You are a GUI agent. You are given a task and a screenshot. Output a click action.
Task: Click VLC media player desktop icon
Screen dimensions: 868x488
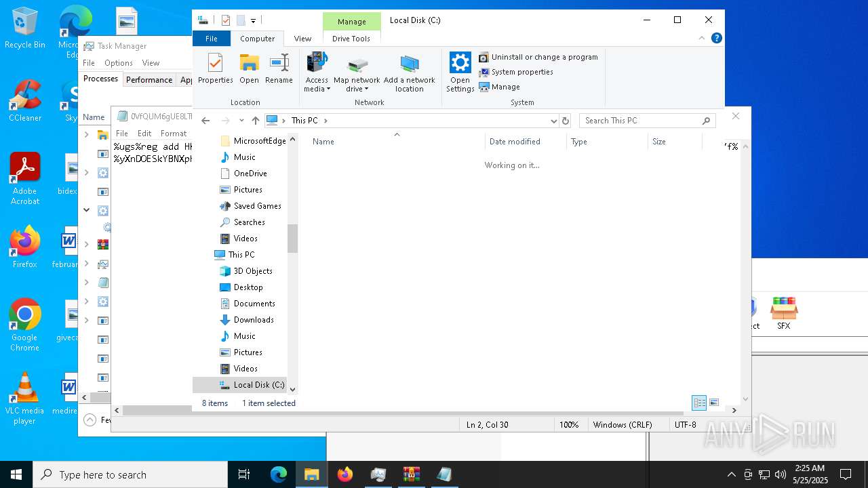click(24, 399)
